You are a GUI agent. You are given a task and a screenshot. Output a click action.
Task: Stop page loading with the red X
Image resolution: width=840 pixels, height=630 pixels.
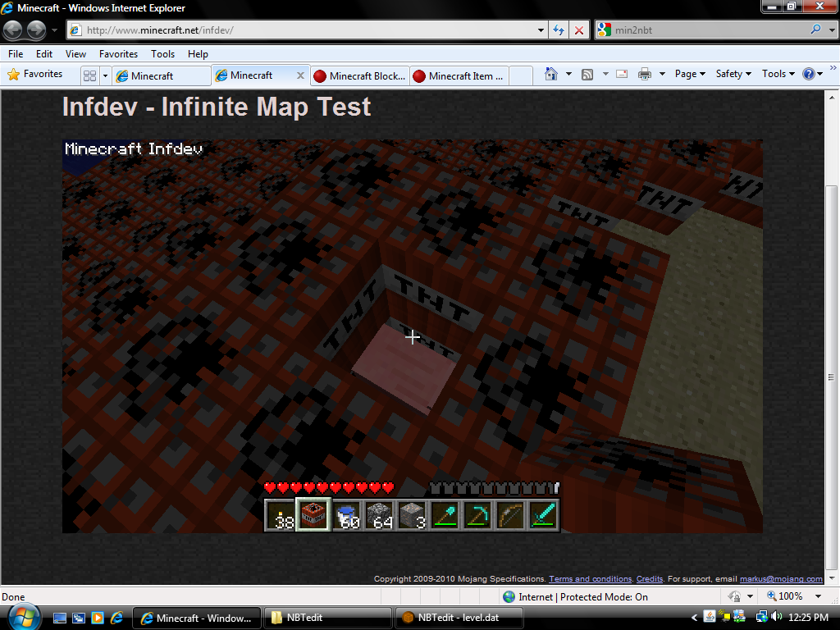(x=579, y=30)
